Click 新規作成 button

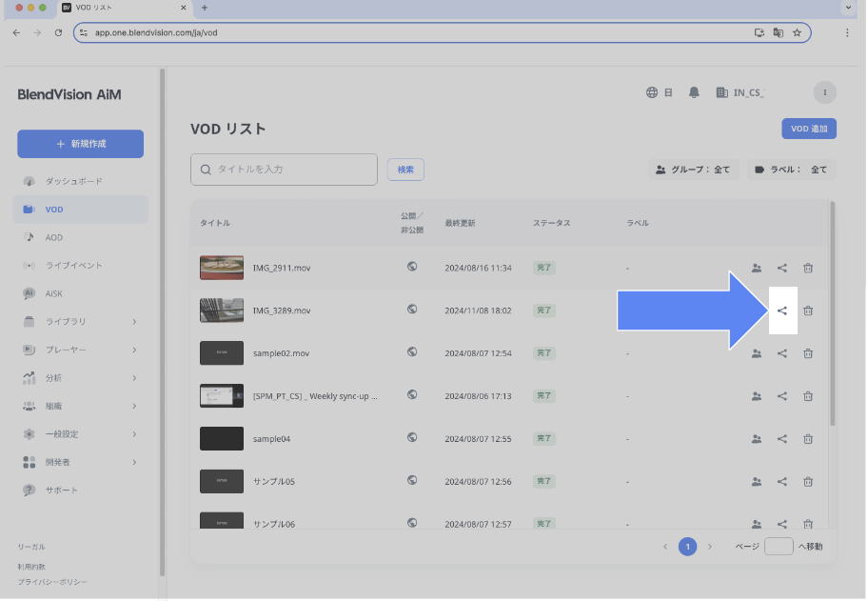tap(80, 144)
